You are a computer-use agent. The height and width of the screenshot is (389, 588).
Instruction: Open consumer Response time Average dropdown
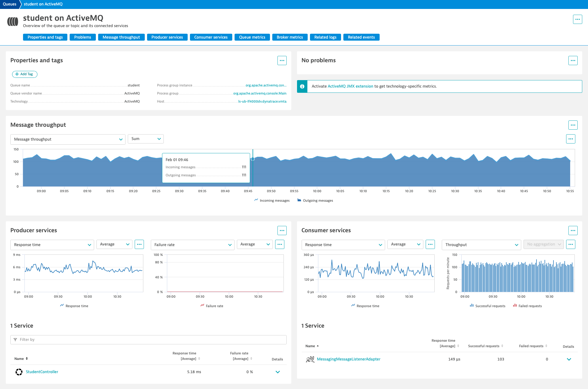pos(405,244)
